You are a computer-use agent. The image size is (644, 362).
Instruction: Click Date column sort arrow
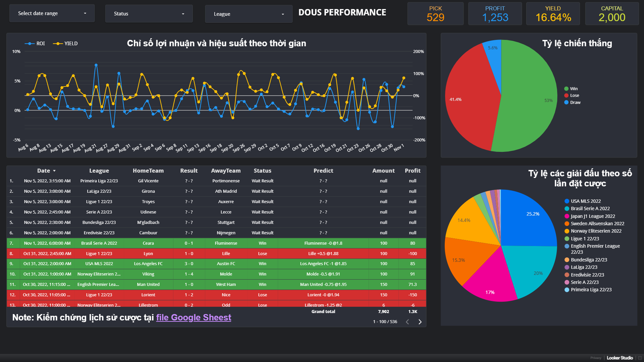[x=54, y=171]
